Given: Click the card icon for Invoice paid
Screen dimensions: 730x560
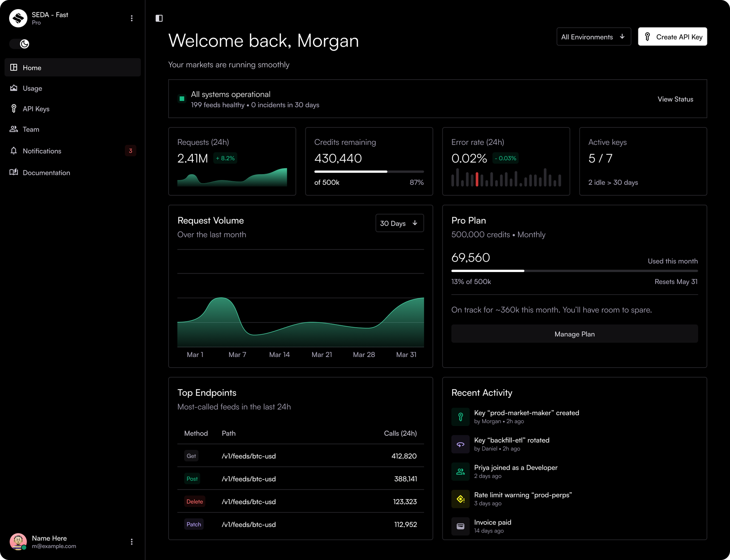Looking at the screenshot, I should tap(461, 526).
